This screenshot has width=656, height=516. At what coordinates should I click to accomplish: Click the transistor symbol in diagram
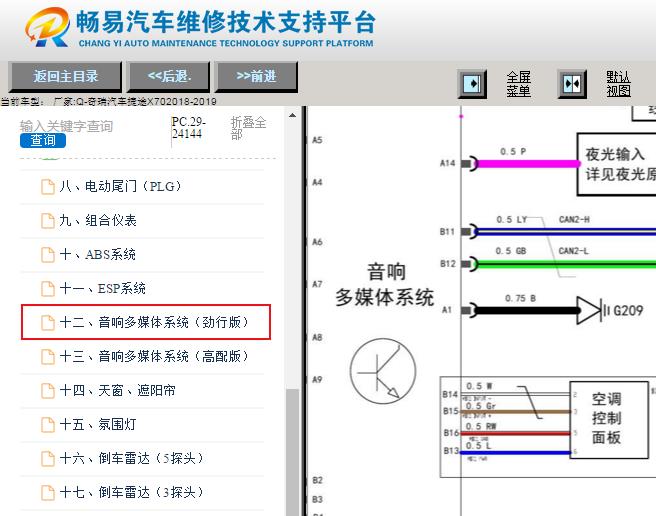coord(383,371)
